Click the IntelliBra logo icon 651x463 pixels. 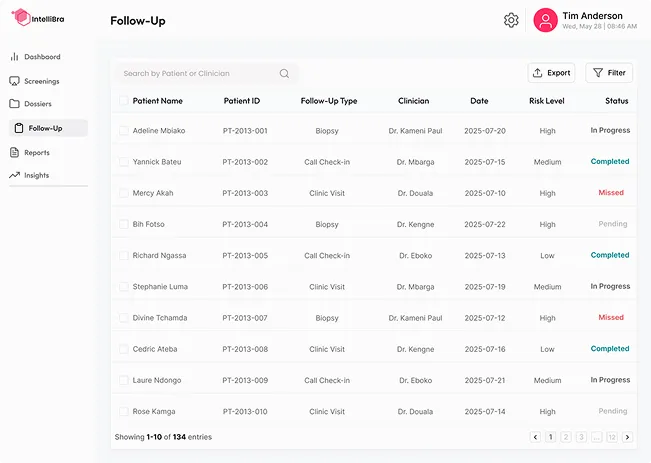coord(21,17)
